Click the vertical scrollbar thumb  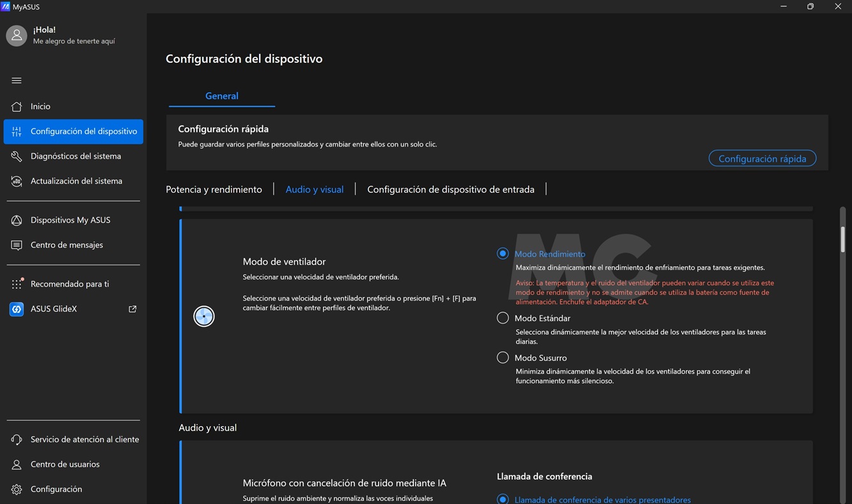pos(843,239)
